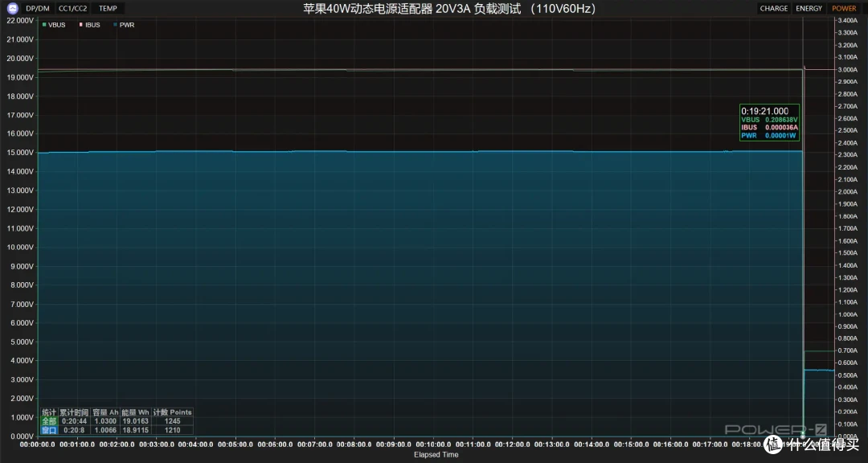Select the TEMP tab
Image resolution: width=868 pixels, height=463 pixels.
108,8
